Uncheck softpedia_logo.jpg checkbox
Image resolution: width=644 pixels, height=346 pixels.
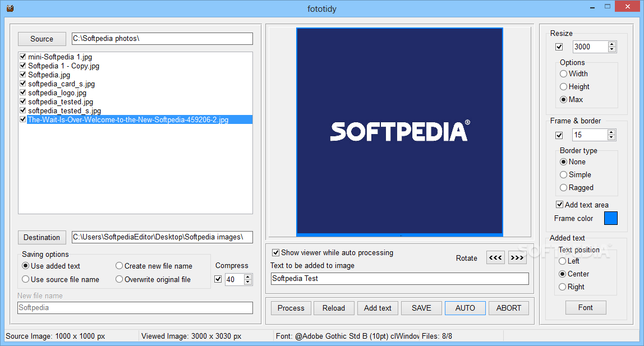(23, 93)
